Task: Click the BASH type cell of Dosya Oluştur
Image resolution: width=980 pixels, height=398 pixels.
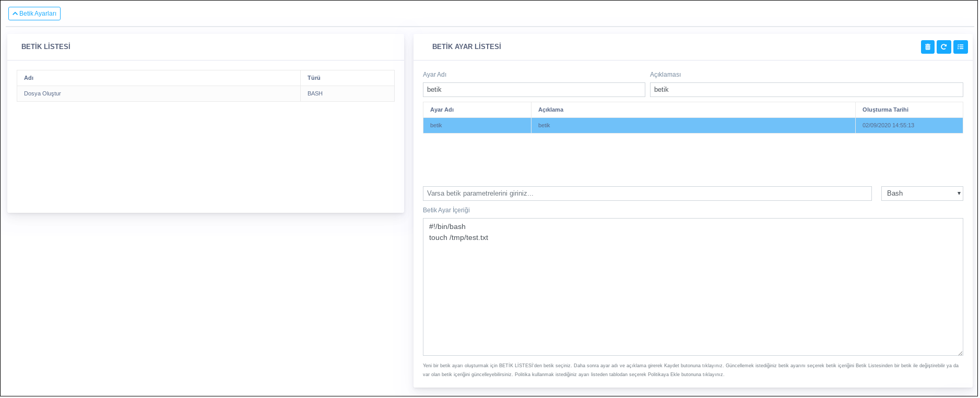Action: click(315, 94)
